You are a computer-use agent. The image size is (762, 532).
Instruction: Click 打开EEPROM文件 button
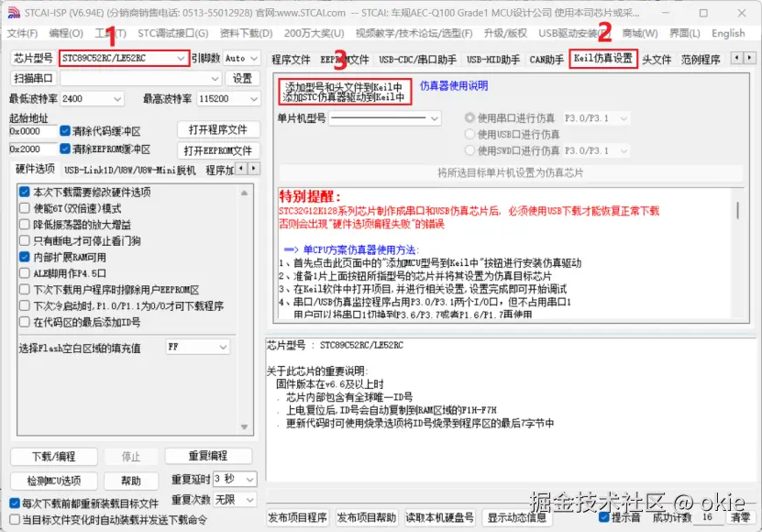(218, 150)
